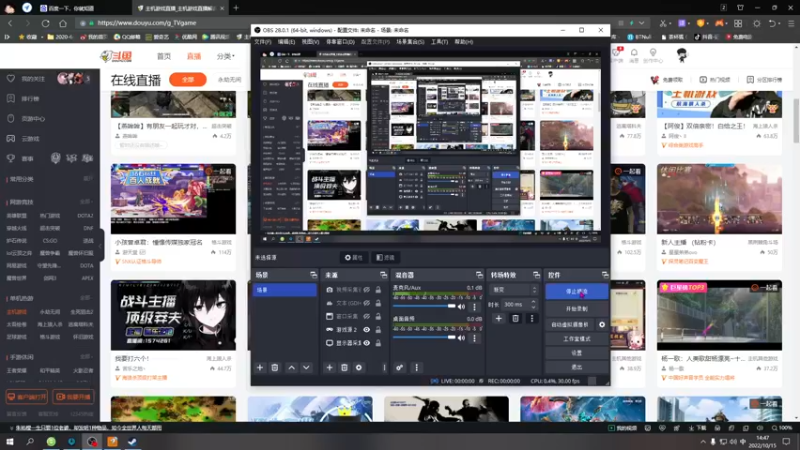This screenshot has width=800, height=450.
Task: Go to browser home page icon
Action: 63,23
